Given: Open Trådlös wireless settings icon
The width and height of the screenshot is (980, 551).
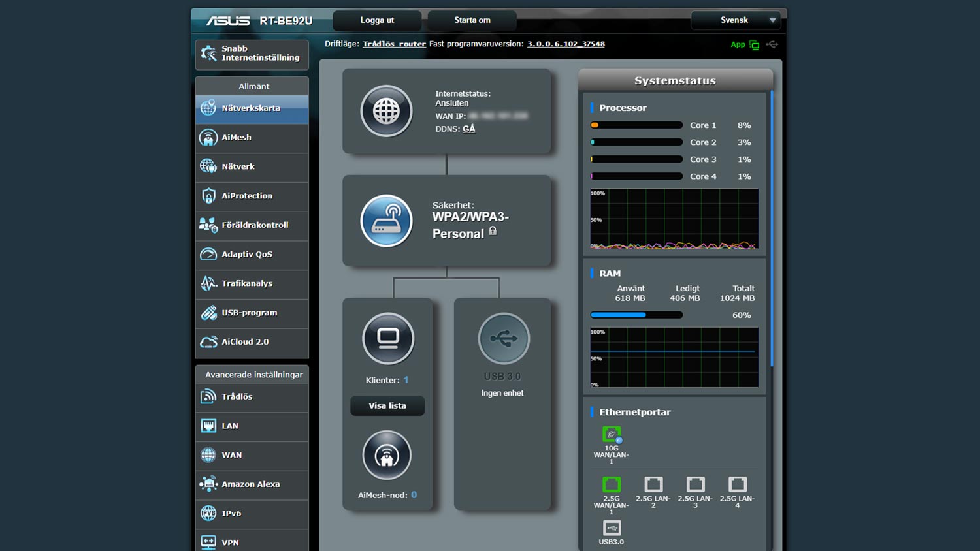Looking at the screenshot, I should pos(208,396).
